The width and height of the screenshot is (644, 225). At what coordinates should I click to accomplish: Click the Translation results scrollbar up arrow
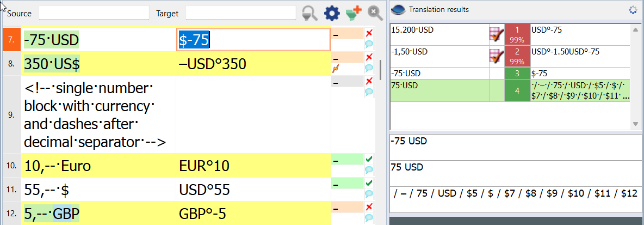tap(636, 29)
